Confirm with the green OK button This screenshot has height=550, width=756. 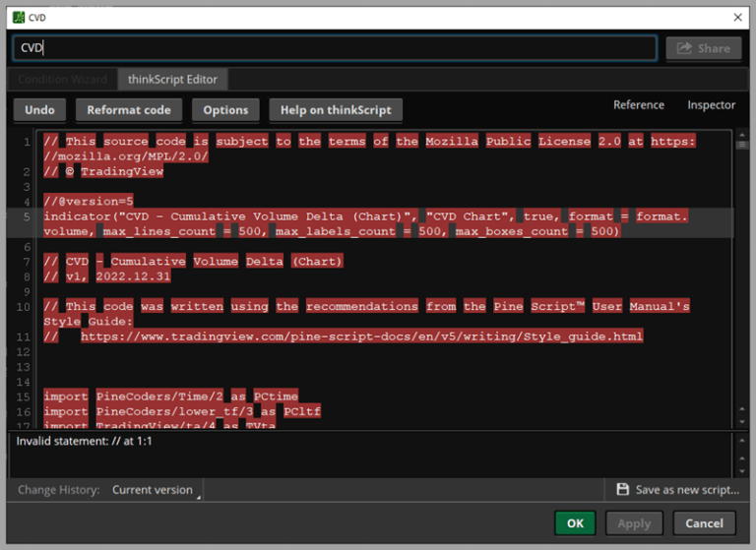(x=574, y=523)
